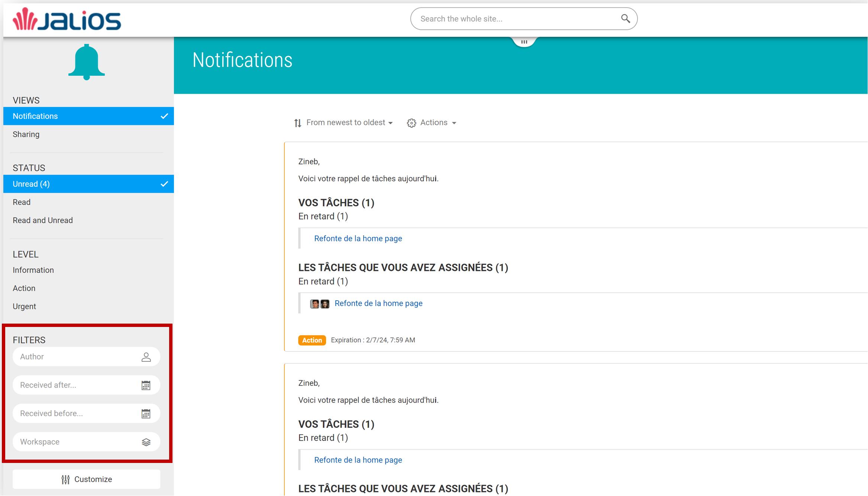The image size is (868, 496).
Task: Click the Actions gear icon
Action: click(411, 123)
